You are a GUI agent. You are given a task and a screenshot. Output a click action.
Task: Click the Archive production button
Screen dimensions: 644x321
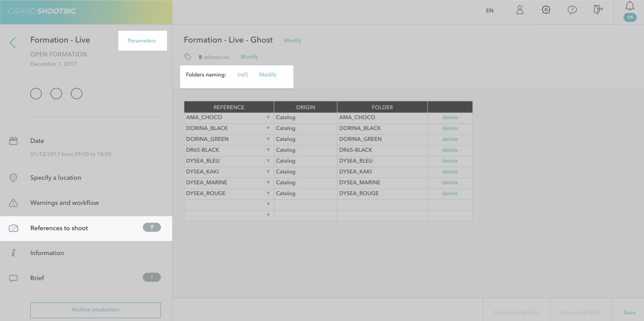[95, 310]
